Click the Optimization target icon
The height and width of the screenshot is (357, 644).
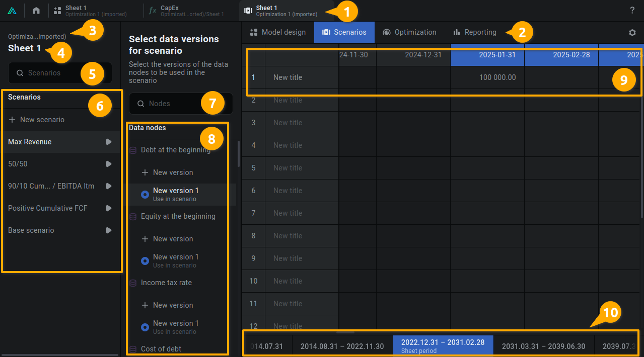pyautogui.click(x=386, y=32)
